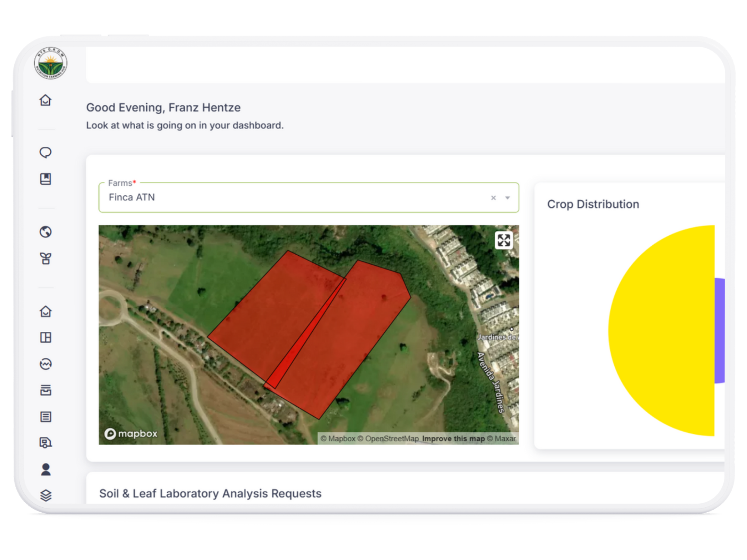This screenshot has height=560, width=747.
Task: Select the book/knowledge base icon in sidebar
Action: point(46,179)
